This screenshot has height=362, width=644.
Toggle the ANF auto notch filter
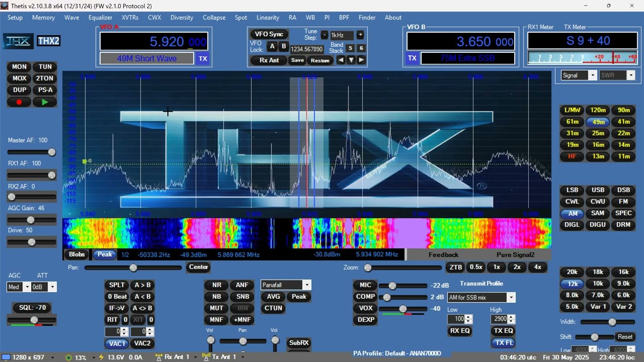(x=243, y=285)
